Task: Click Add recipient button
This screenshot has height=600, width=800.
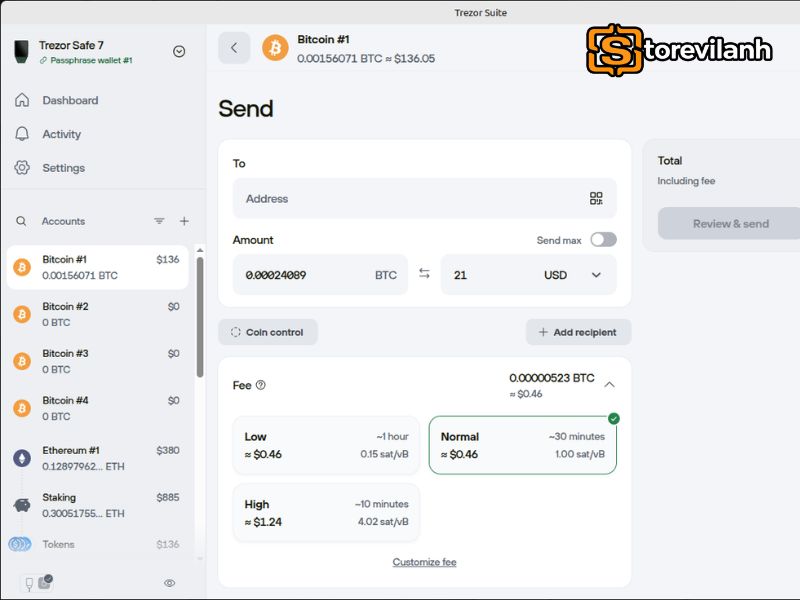Action: (578, 332)
